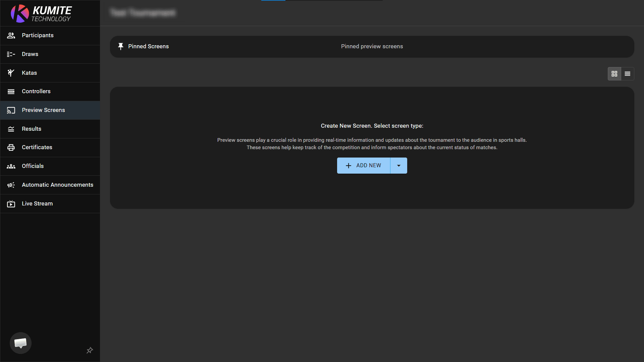Click the blurred tournament title

(x=142, y=13)
